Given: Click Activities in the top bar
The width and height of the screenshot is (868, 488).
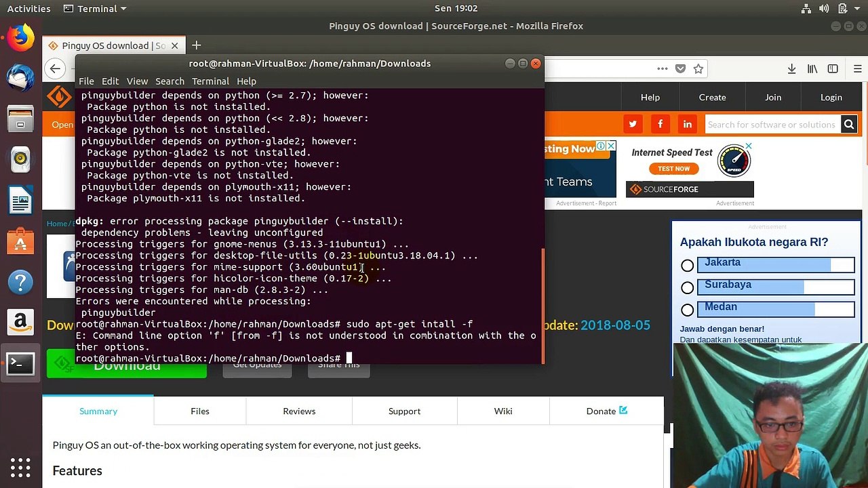Looking at the screenshot, I should click(x=28, y=9).
